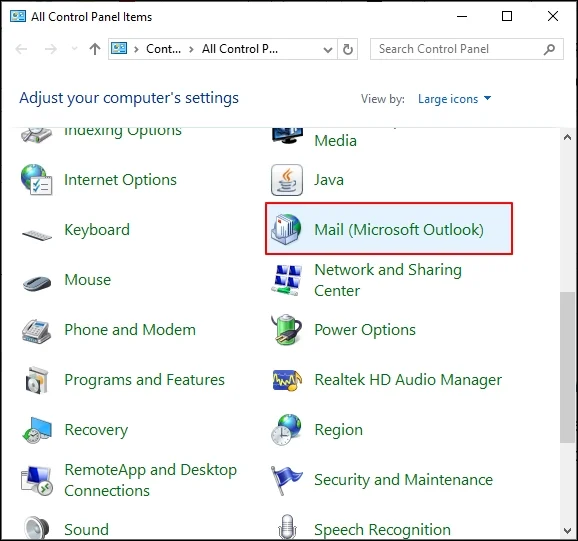Expand the View by Large icons dropdown

455,99
